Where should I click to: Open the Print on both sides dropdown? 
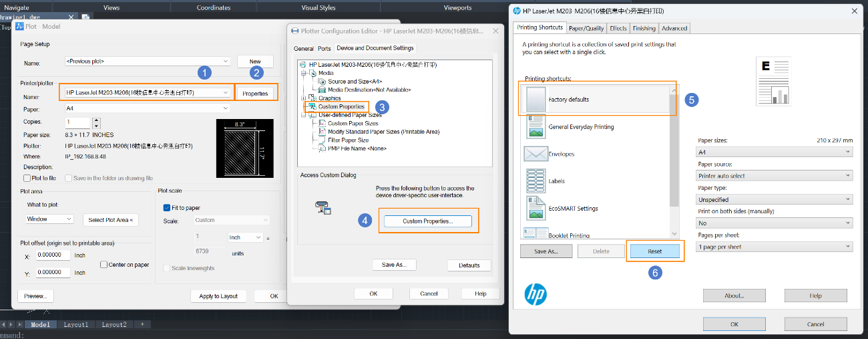coord(847,223)
